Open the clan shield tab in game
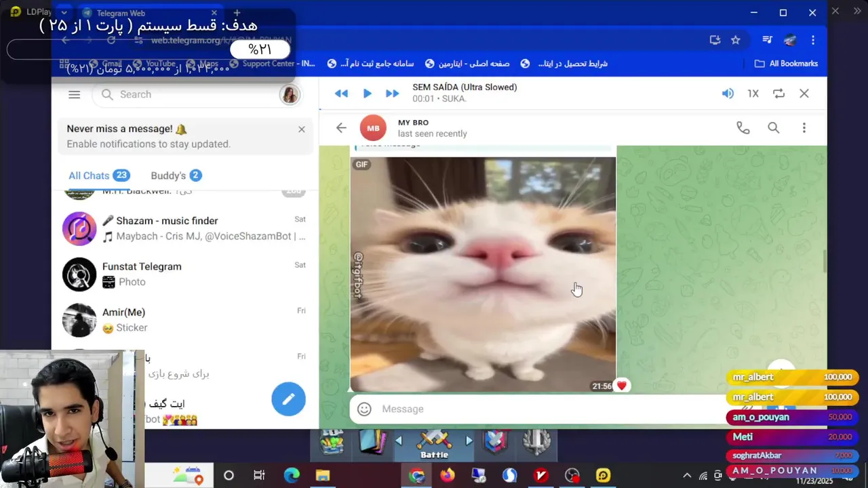The width and height of the screenshot is (868, 488). (x=496, y=443)
